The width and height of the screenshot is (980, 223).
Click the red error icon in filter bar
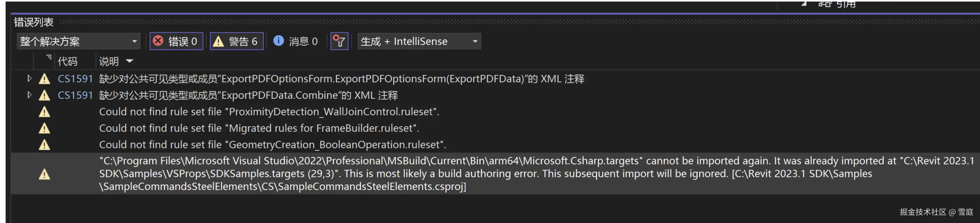(158, 41)
